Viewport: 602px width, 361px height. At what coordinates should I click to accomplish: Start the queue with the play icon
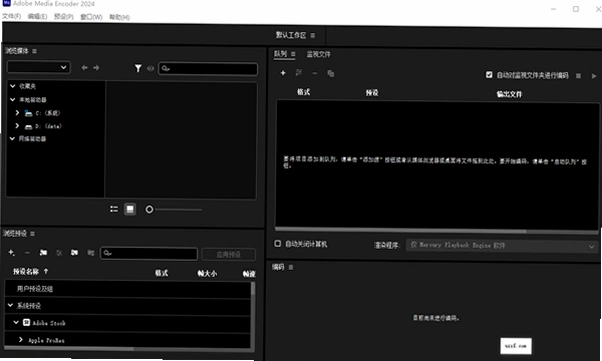(x=594, y=76)
